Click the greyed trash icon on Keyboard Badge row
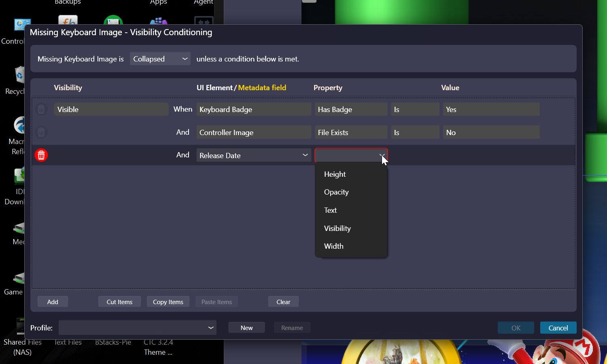This screenshot has height=364, width=607. pyautogui.click(x=41, y=110)
